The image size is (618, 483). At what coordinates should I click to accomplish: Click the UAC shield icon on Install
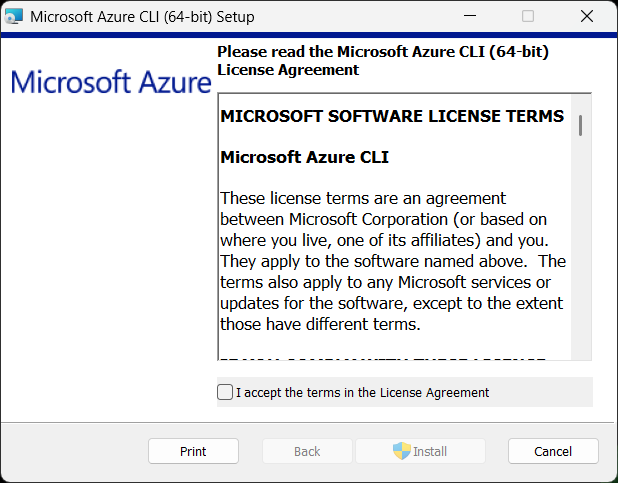point(401,451)
